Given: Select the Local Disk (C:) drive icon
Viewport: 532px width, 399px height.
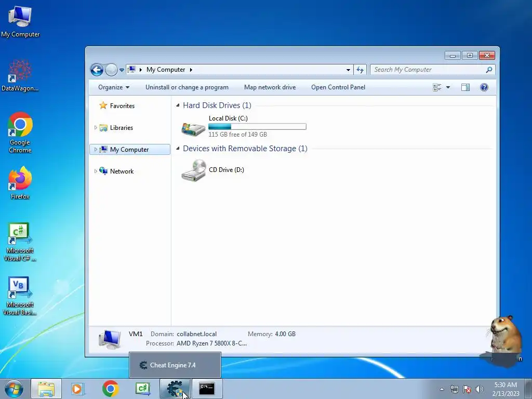Looking at the screenshot, I should (193, 129).
